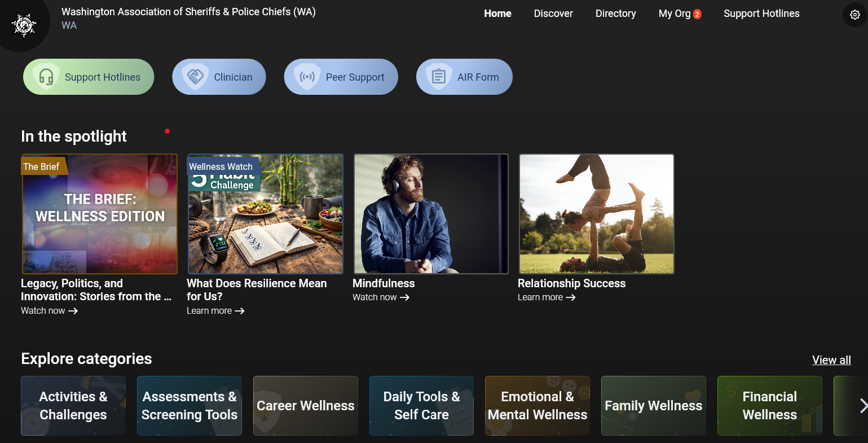The image size is (868, 443).
Task: Open the Financial Wellness category
Action: pyautogui.click(x=769, y=406)
